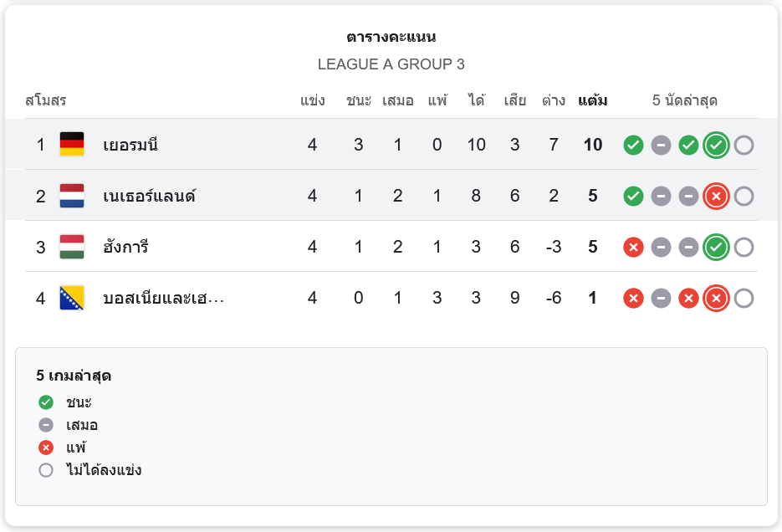Viewport: 782px width, 532px height.
Task: Open the ฮังการี team link
Action: point(125,247)
